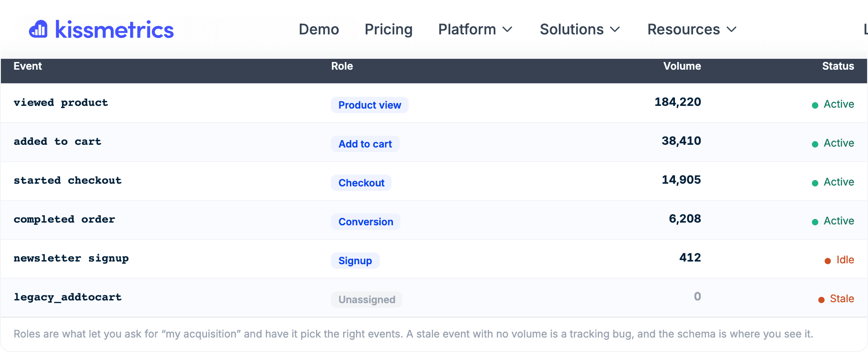The image size is (868, 352).
Task: Click the caption starting "Roles are what let you"
Action: click(413, 334)
